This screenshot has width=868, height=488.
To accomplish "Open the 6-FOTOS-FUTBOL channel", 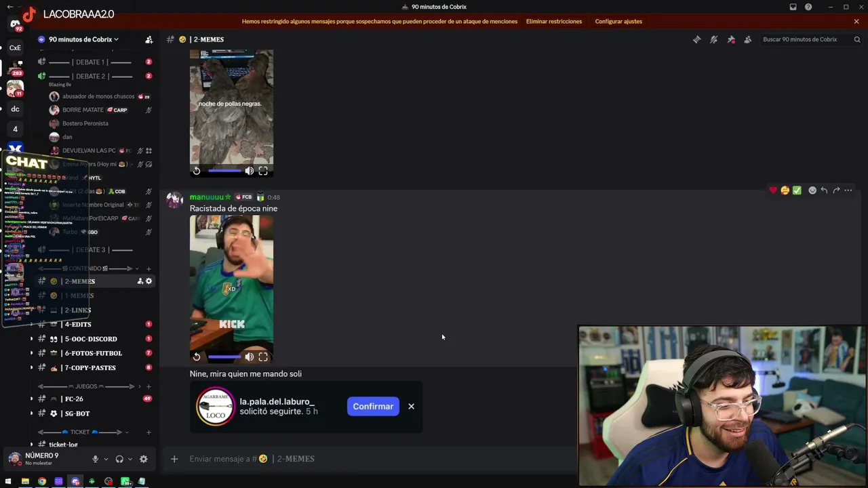I will click(x=95, y=353).
